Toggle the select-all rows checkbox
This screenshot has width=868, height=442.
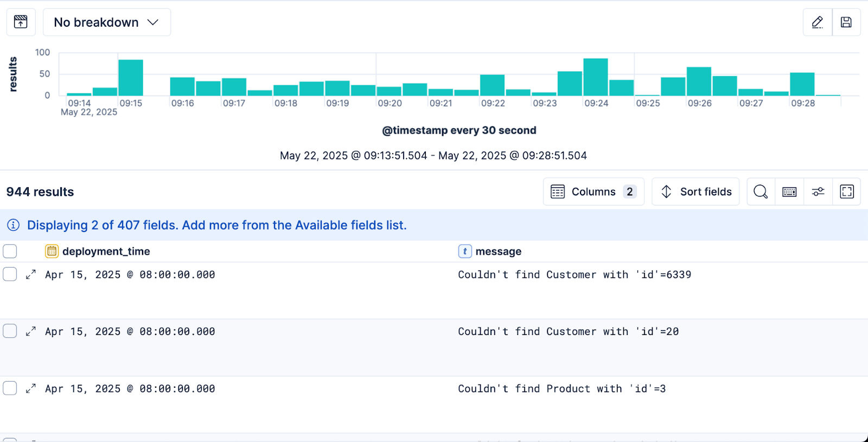click(10, 251)
